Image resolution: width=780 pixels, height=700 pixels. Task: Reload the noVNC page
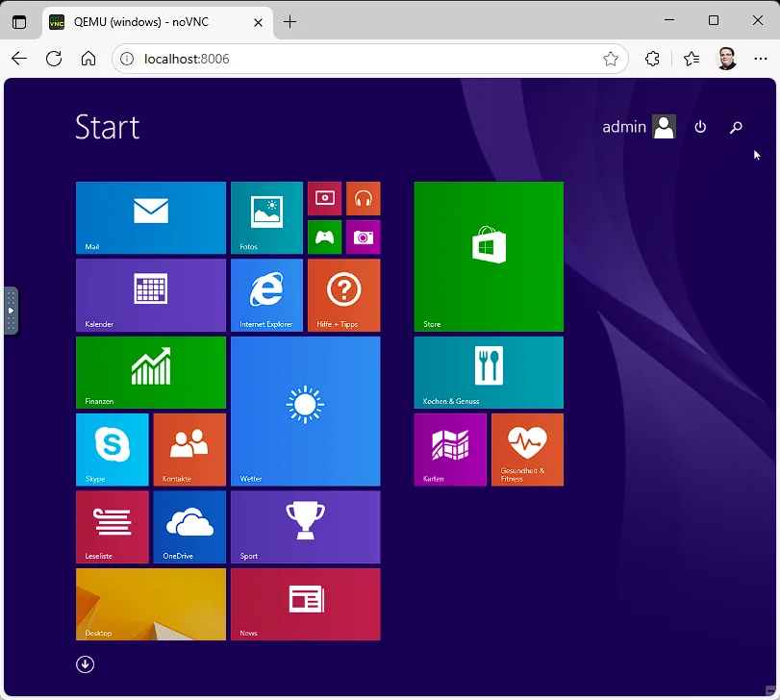(54, 59)
